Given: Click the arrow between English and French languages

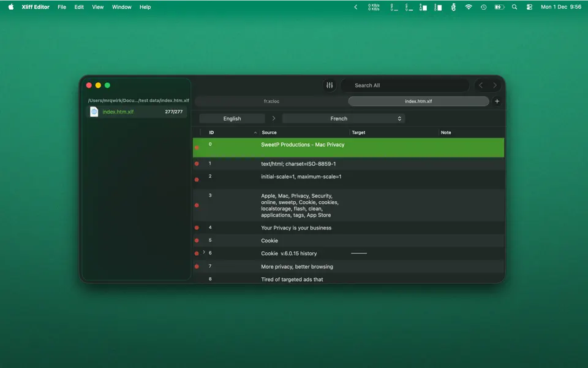Looking at the screenshot, I should coord(274,118).
